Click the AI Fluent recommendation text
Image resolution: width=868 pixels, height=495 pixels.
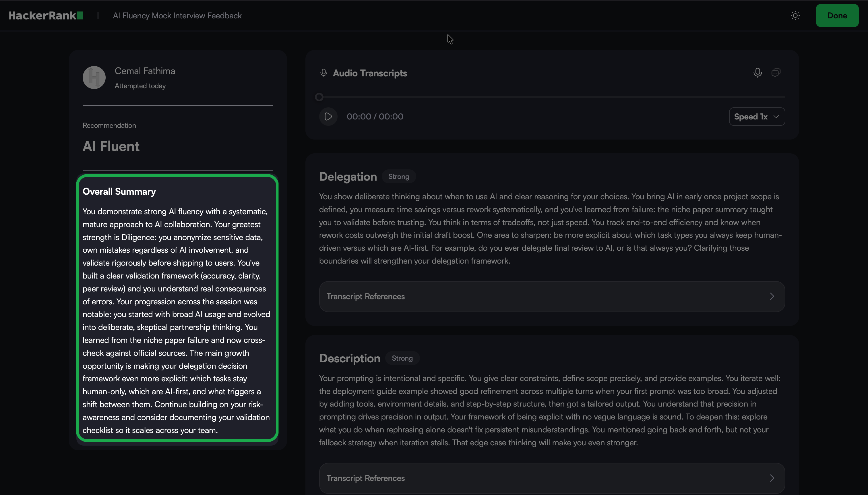[111, 146]
